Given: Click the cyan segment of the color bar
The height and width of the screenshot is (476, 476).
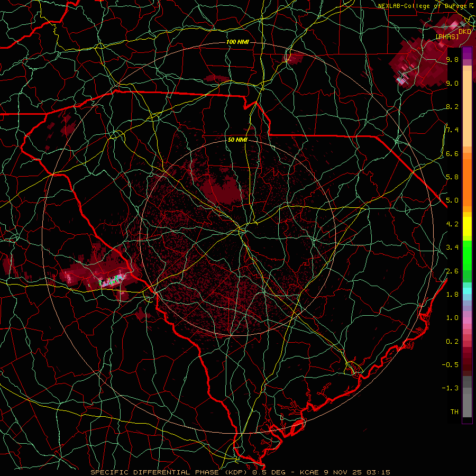Looking at the screenshot, I should pos(467,291).
